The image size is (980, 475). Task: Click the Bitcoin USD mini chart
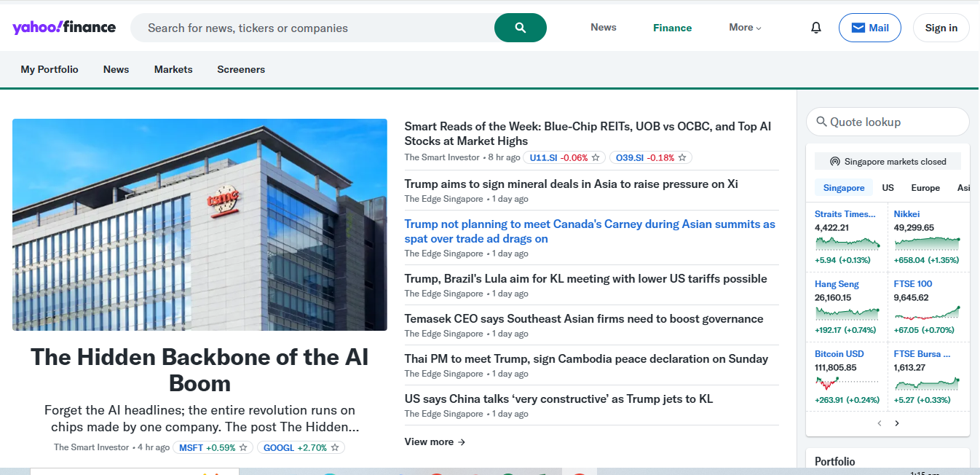[x=847, y=382]
